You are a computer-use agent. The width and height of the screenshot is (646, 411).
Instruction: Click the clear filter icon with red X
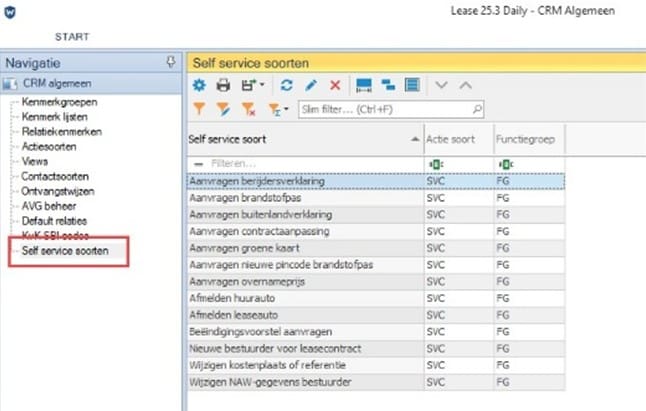[247, 109]
